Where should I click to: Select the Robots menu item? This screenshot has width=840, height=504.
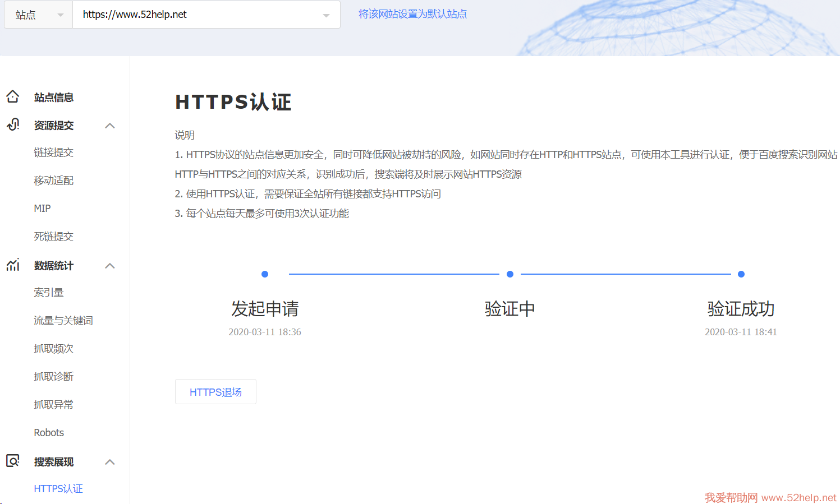[x=49, y=433]
